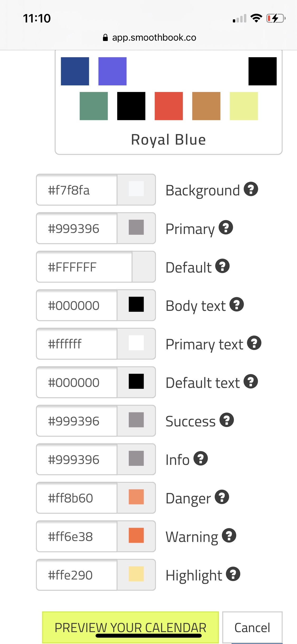Click the Warning question mark icon
The image size is (297, 644).
(229, 536)
